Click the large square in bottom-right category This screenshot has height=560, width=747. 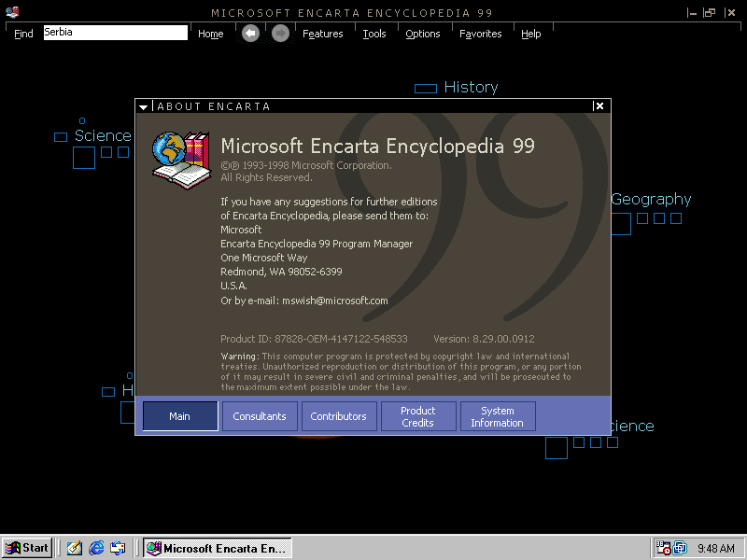557,448
